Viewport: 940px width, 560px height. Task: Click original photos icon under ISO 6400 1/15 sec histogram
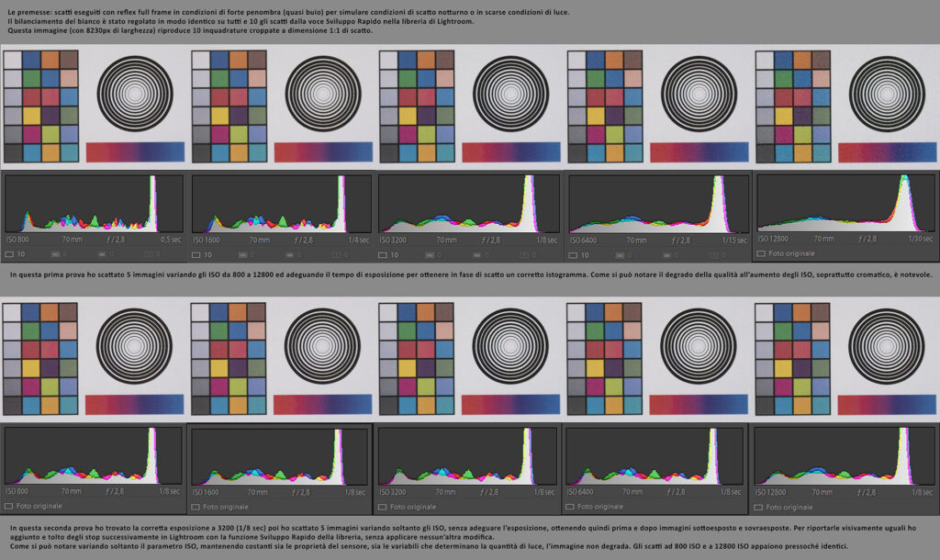pos(573,255)
